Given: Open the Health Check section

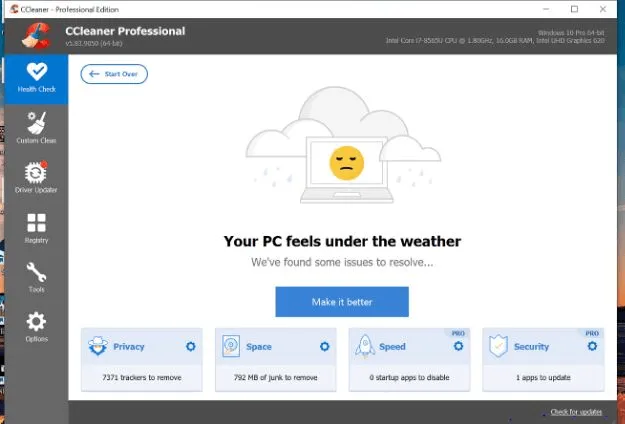Looking at the screenshot, I should click(x=36, y=79).
